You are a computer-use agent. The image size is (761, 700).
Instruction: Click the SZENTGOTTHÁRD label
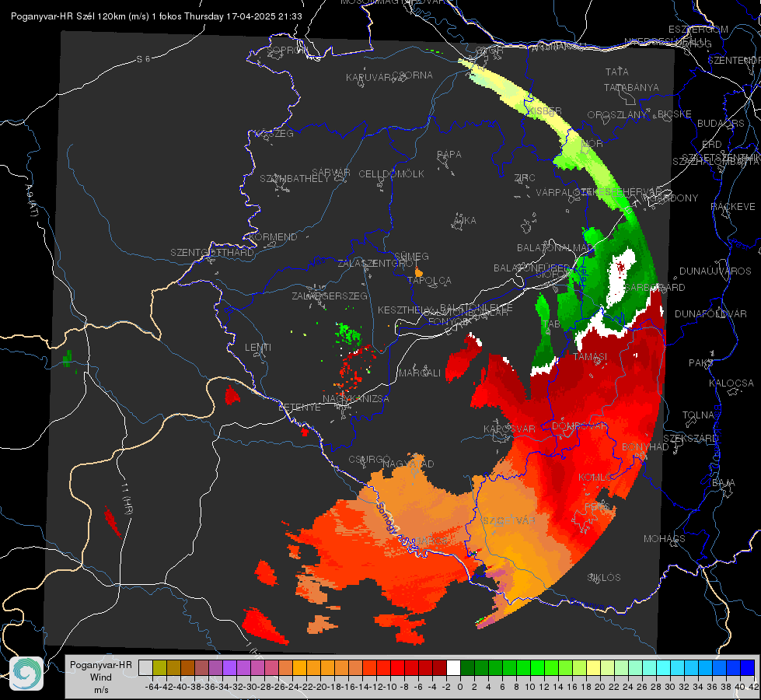click(212, 253)
